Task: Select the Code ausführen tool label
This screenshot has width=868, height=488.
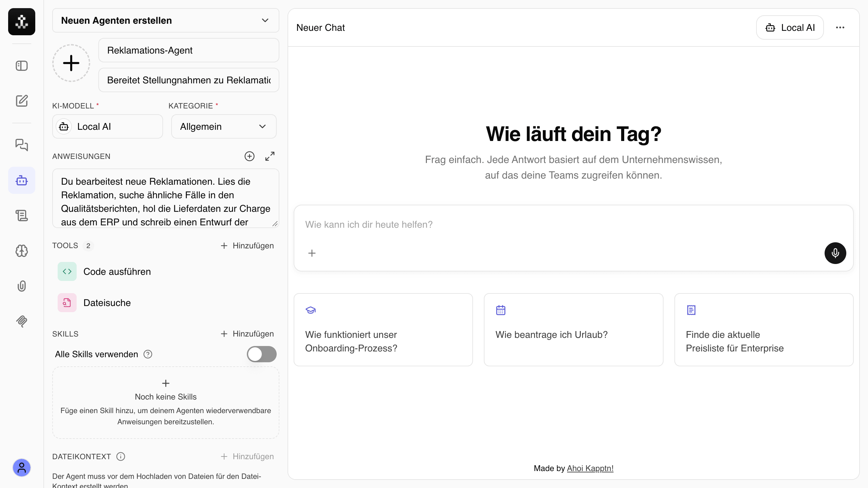Action: [x=117, y=271]
